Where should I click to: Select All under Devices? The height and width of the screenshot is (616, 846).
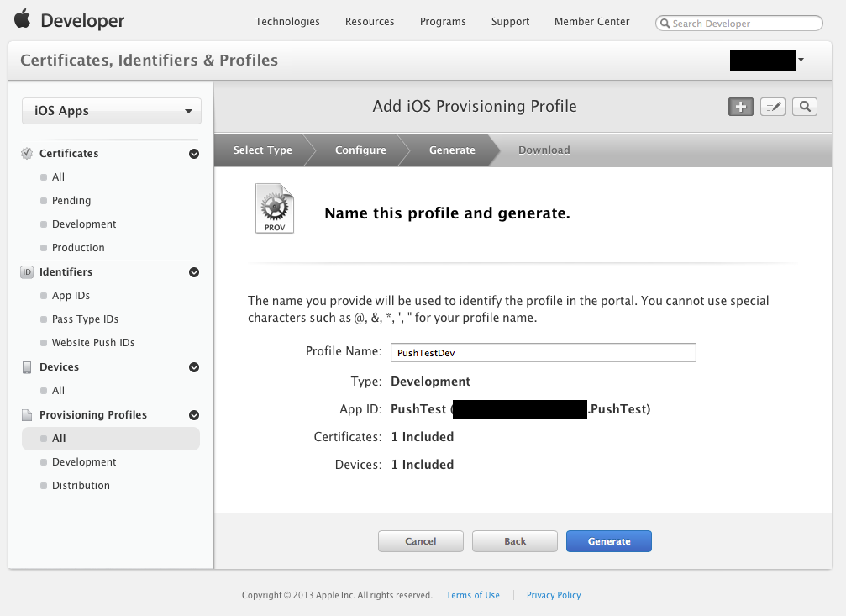pos(58,391)
